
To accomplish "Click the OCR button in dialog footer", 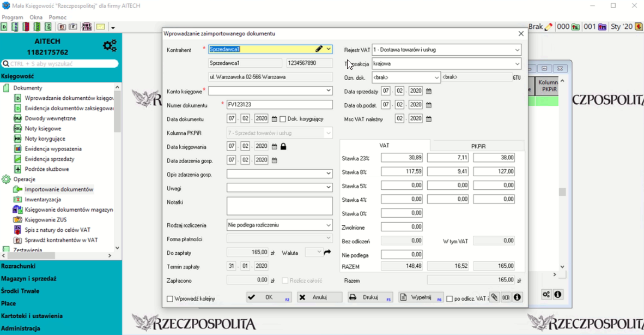I will point(506,297).
